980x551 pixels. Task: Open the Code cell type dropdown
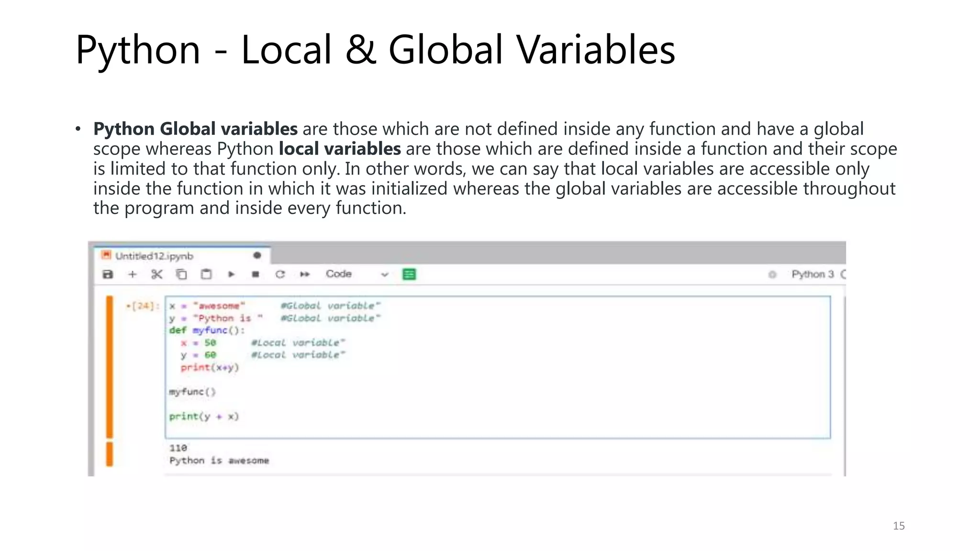click(x=357, y=274)
